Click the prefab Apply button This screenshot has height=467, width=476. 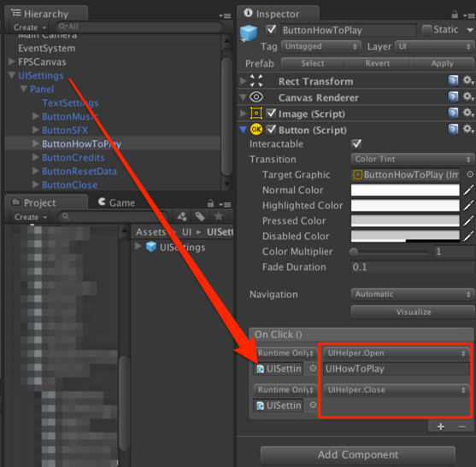click(442, 63)
